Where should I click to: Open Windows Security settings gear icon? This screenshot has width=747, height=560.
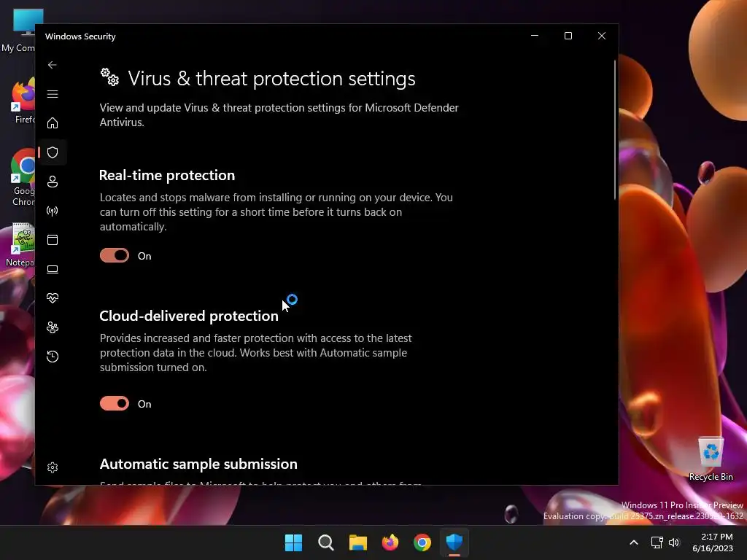[x=53, y=467]
